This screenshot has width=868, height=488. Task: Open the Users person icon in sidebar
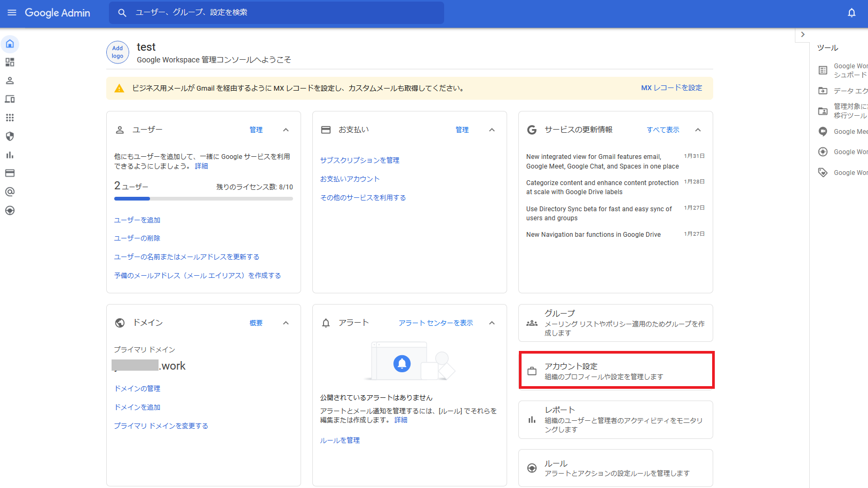click(10, 81)
